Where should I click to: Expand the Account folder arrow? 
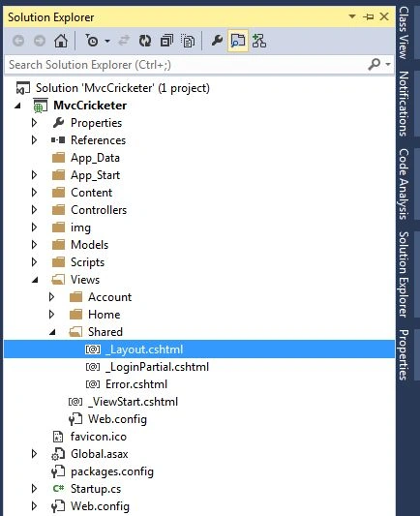51,297
